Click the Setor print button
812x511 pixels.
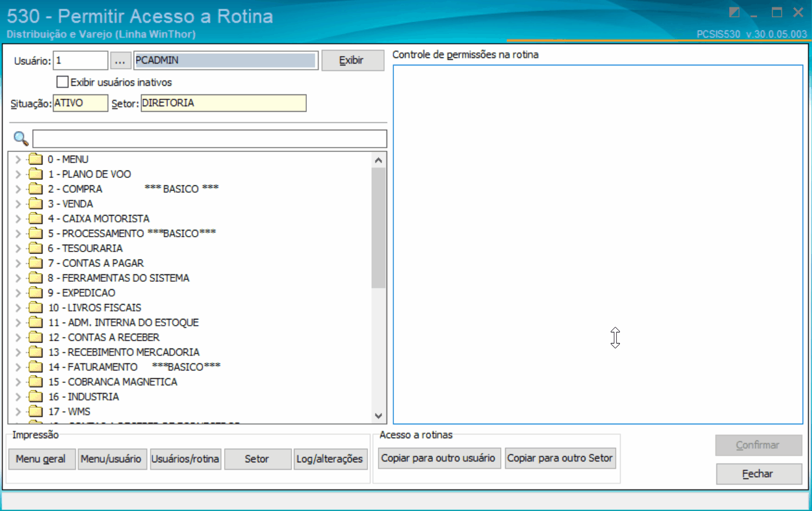(257, 459)
